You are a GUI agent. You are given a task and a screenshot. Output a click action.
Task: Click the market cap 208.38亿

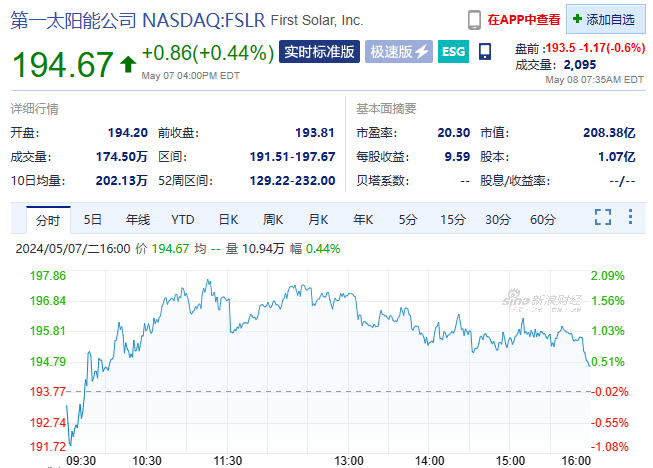(x=609, y=133)
